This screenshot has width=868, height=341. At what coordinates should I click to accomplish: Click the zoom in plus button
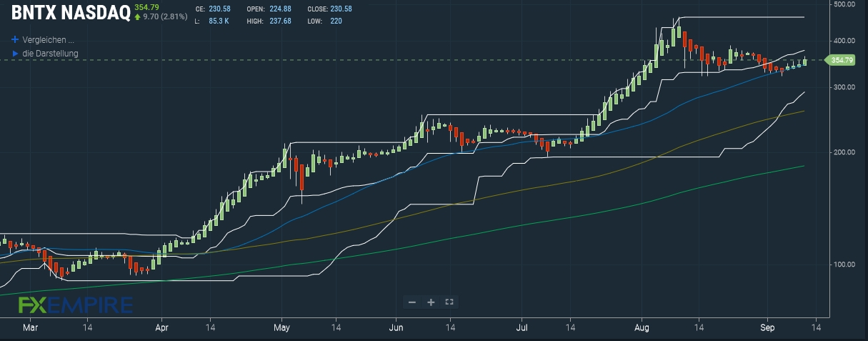431,302
